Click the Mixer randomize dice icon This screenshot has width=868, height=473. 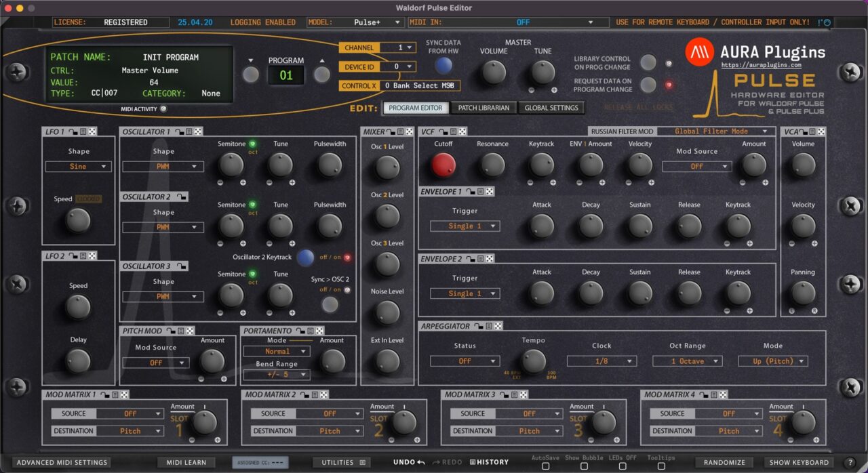pyautogui.click(x=410, y=131)
